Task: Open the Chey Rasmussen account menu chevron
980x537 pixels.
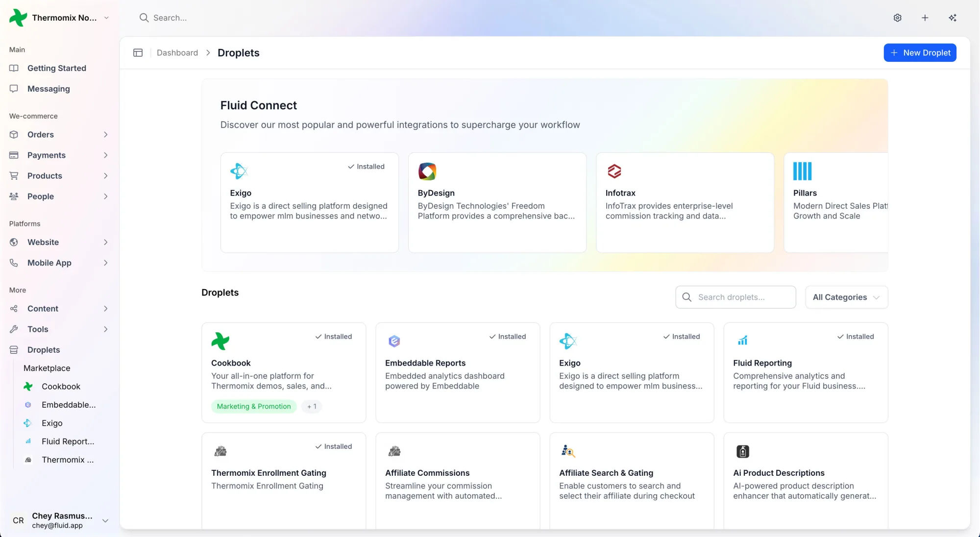Action: coord(105,520)
